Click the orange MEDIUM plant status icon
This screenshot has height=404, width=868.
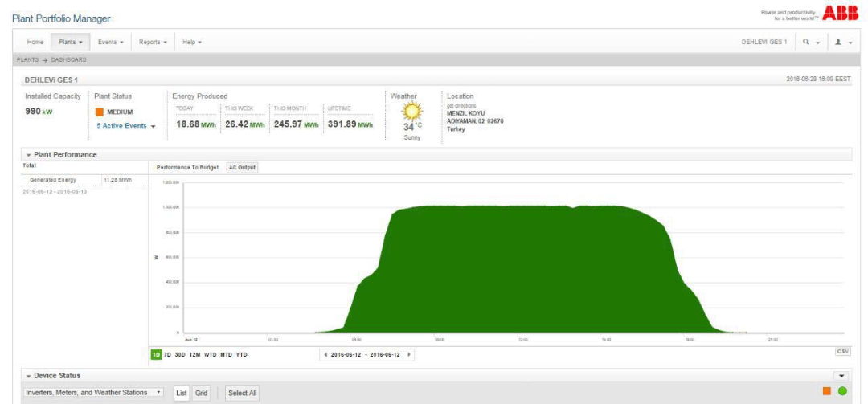100,112
